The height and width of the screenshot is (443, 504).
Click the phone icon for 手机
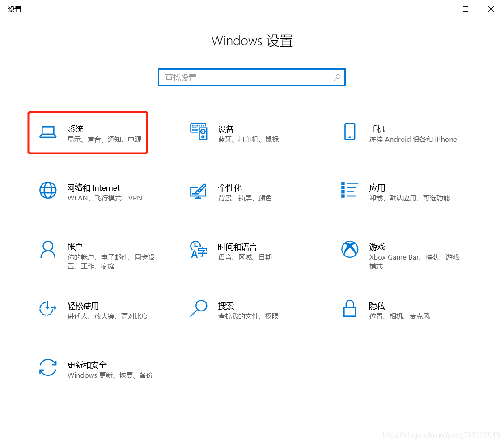pos(350,132)
